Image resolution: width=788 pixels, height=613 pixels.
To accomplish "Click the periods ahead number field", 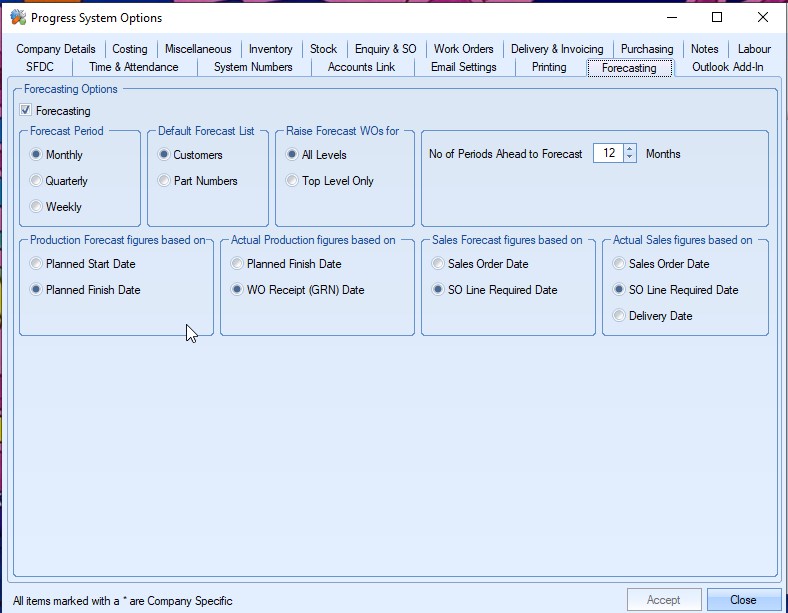I will click(607, 154).
